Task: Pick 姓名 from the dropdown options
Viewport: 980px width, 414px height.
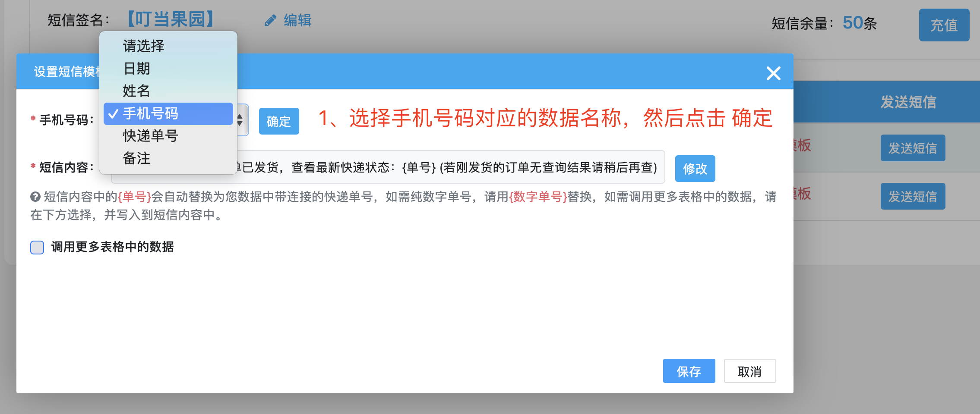Action: click(137, 91)
